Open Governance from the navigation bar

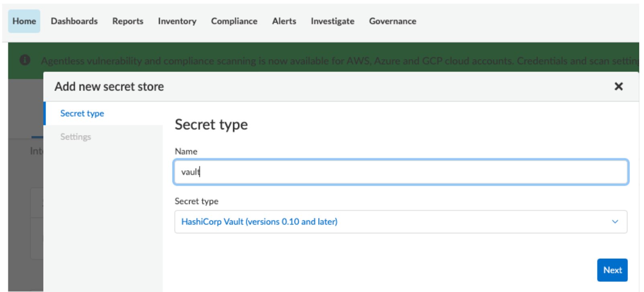(392, 21)
